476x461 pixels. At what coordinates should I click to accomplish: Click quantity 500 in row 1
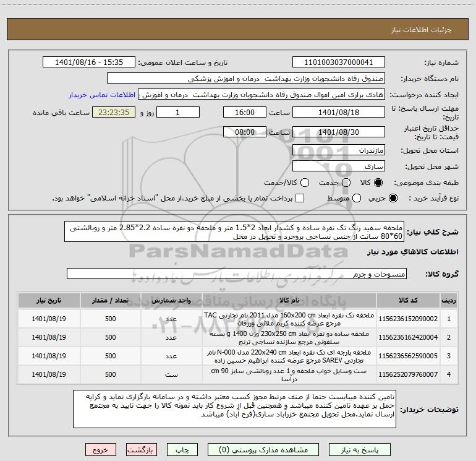[x=110, y=319]
